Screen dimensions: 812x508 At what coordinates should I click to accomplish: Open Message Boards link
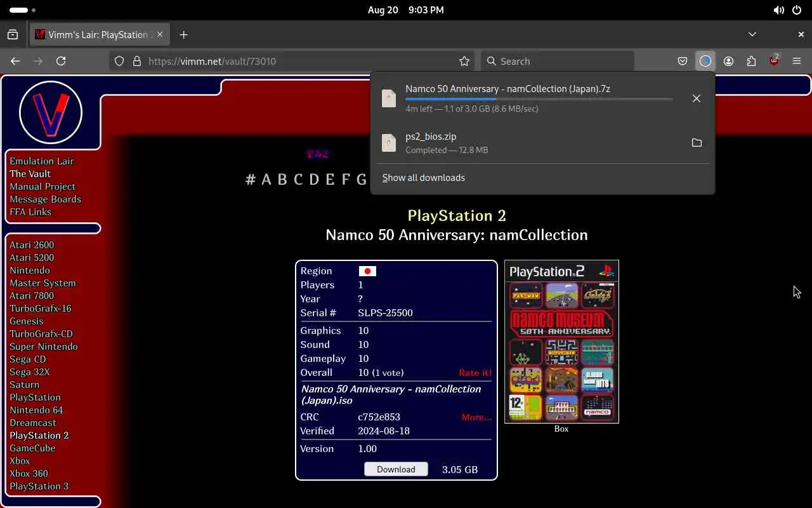[45, 199]
